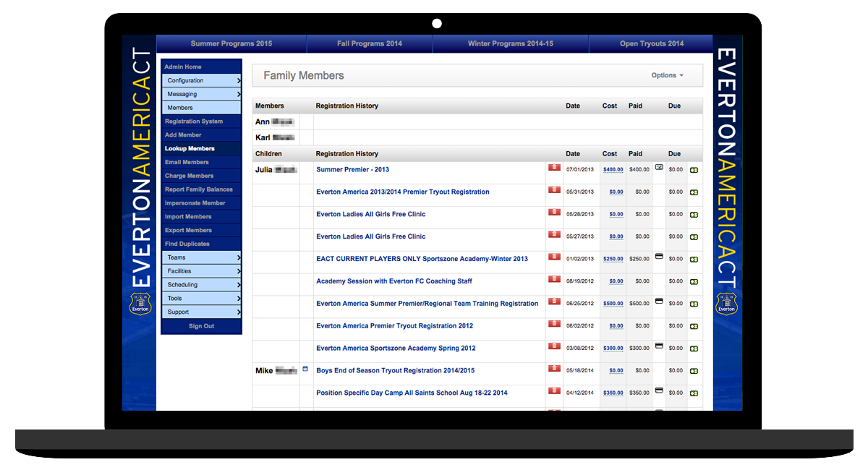868x470 pixels.
Task: Click the $400.00 cost link
Action: tap(613, 169)
